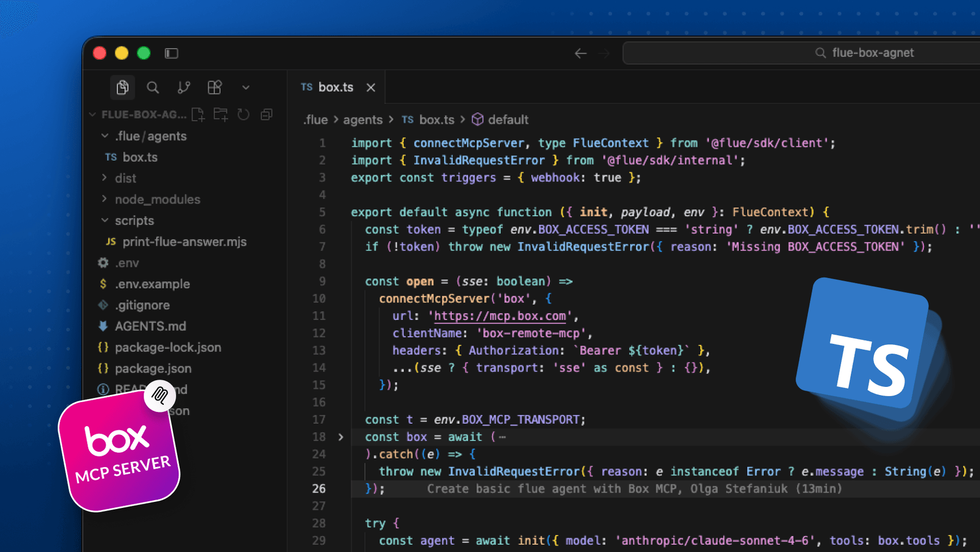The height and width of the screenshot is (552, 980).
Task: Click the New Folder icon in explorer header
Action: tap(220, 114)
